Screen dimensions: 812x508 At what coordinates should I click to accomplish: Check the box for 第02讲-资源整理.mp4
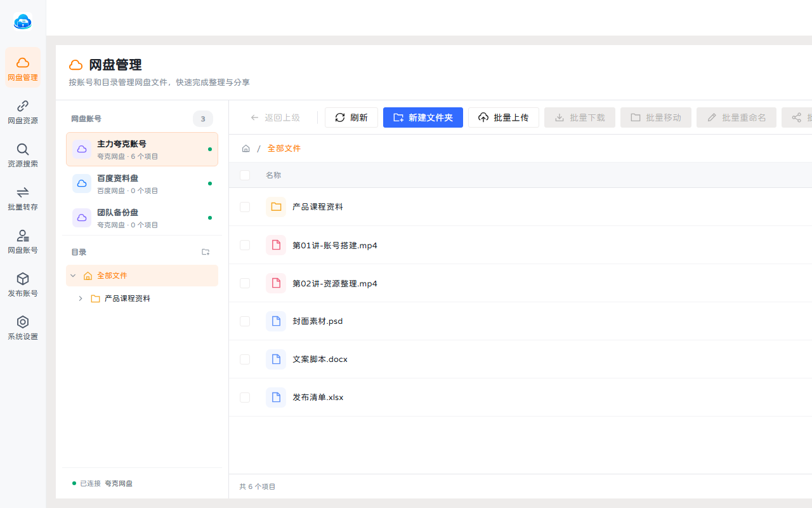point(245,283)
